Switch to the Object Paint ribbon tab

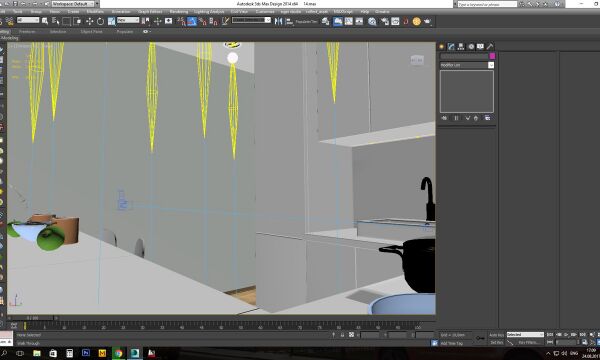point(91,32)
